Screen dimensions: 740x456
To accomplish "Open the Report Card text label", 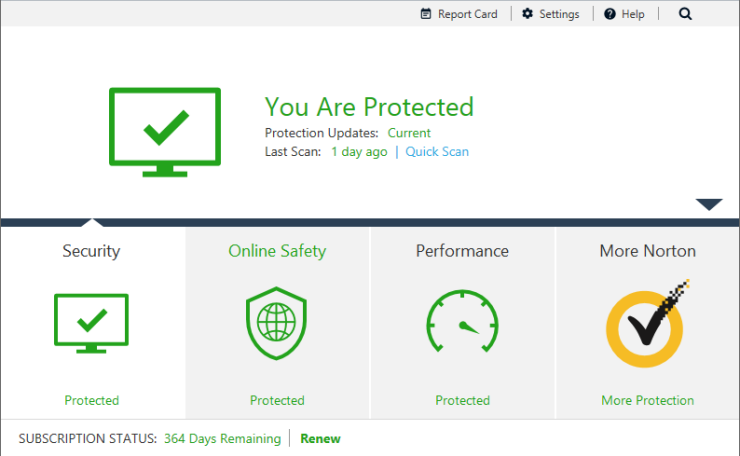I will (467, 14).
